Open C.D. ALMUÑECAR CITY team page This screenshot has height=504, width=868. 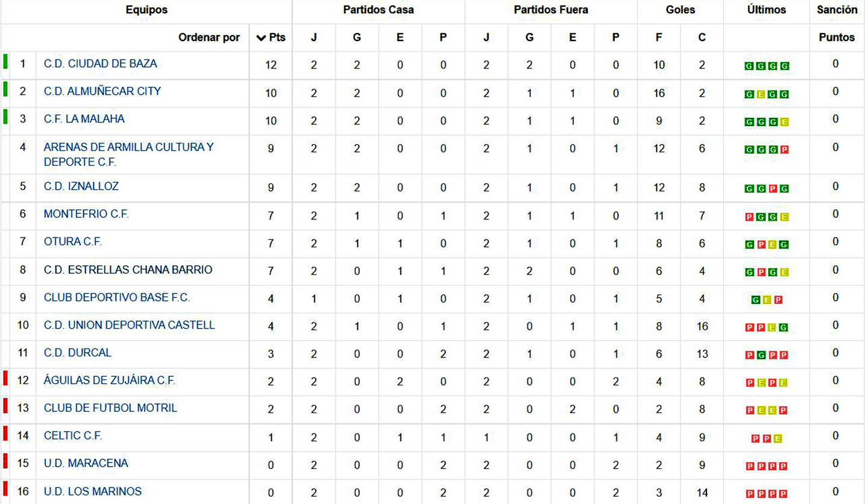pyautogui.click(x=102, y=91)
